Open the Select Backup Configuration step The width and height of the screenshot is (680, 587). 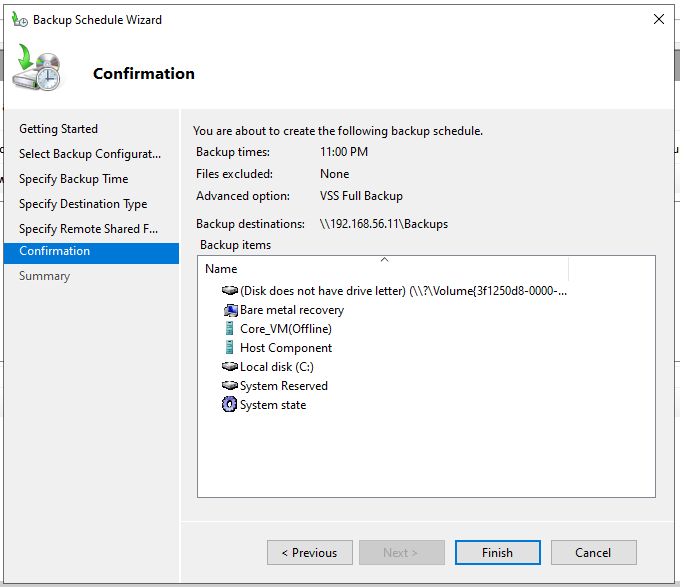point(90,154)
